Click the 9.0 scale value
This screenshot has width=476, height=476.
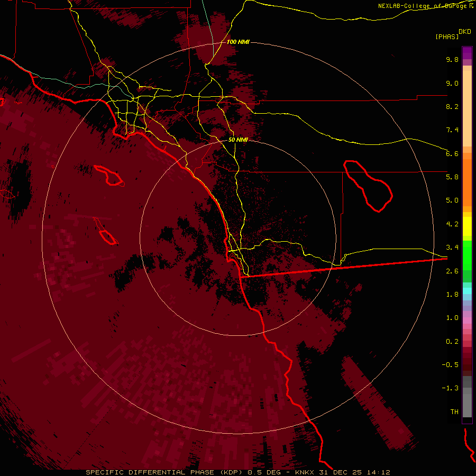[452, 83]
